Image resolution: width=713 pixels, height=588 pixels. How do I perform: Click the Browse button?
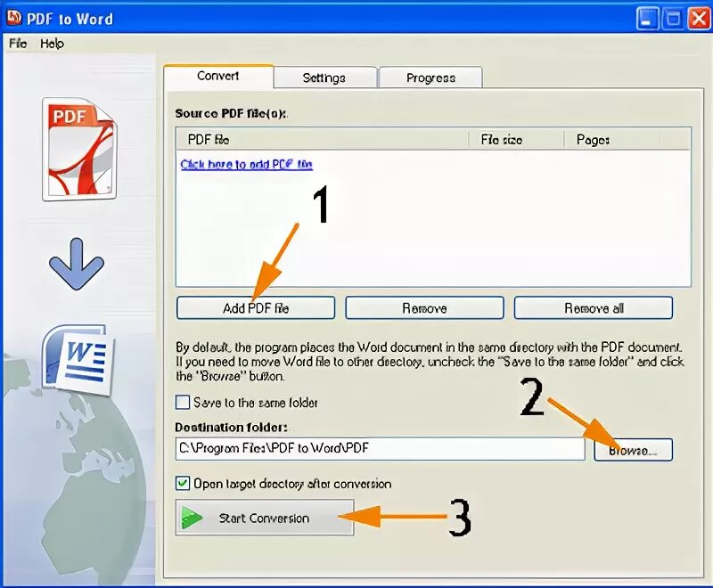click(x=633, y=450)
